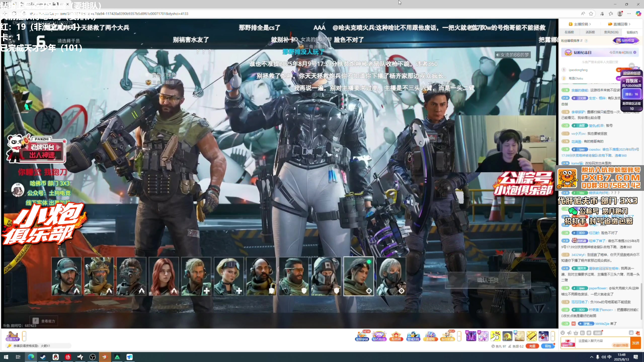Open the 任务大厅 task hall icon

pyautogui.click(x=13, y=336)
